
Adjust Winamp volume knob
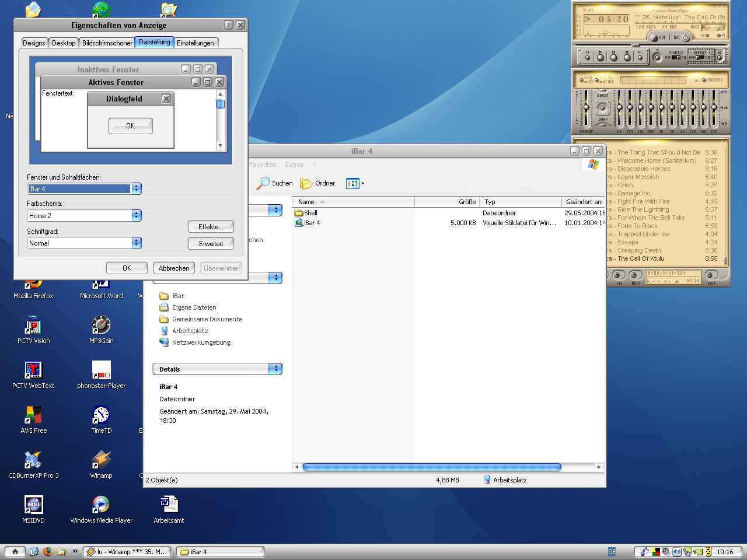coord(653,37)
